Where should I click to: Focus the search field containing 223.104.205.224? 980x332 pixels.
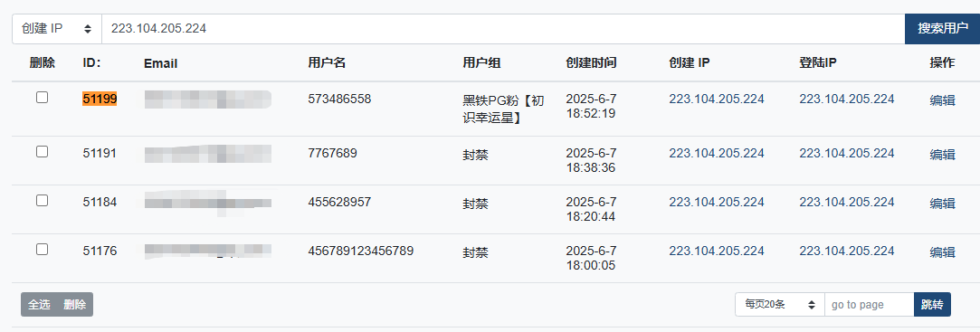[x=503, y=29]
